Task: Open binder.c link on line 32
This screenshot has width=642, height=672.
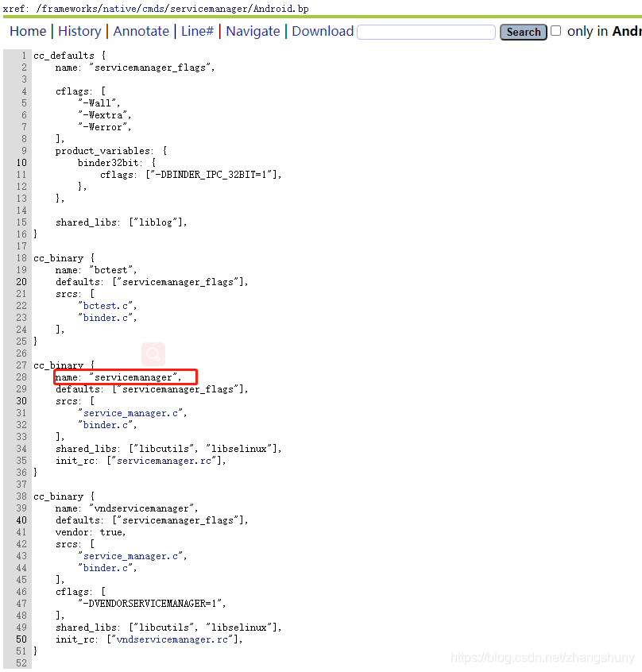Action: pos(106,425)
